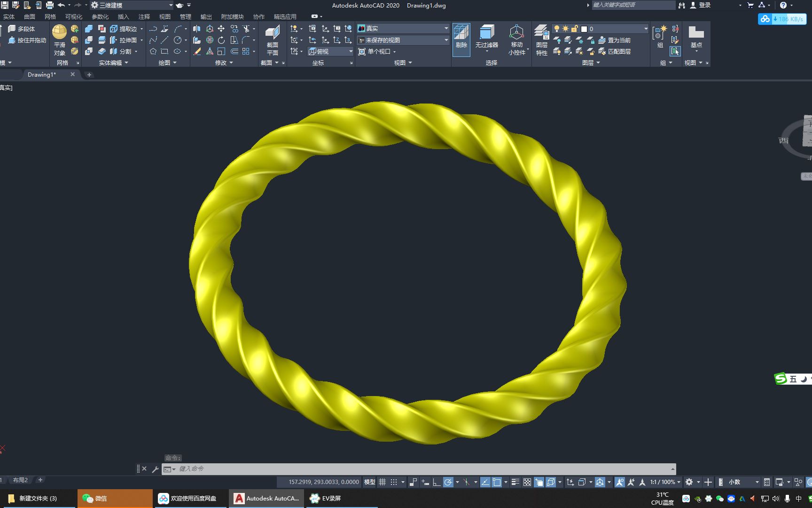
Task: Click the new drawing tab plus button
Action: point(89,75)
